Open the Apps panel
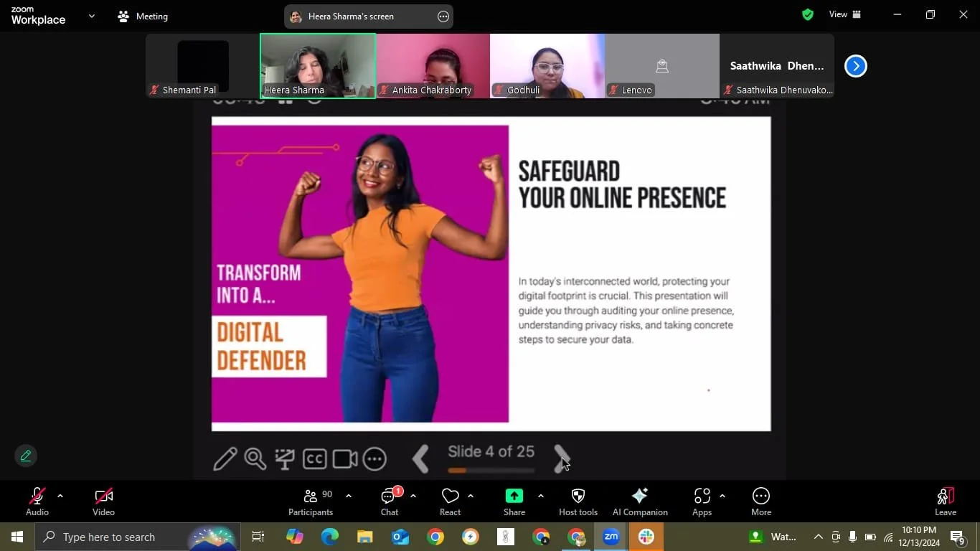 click(702, 501)
